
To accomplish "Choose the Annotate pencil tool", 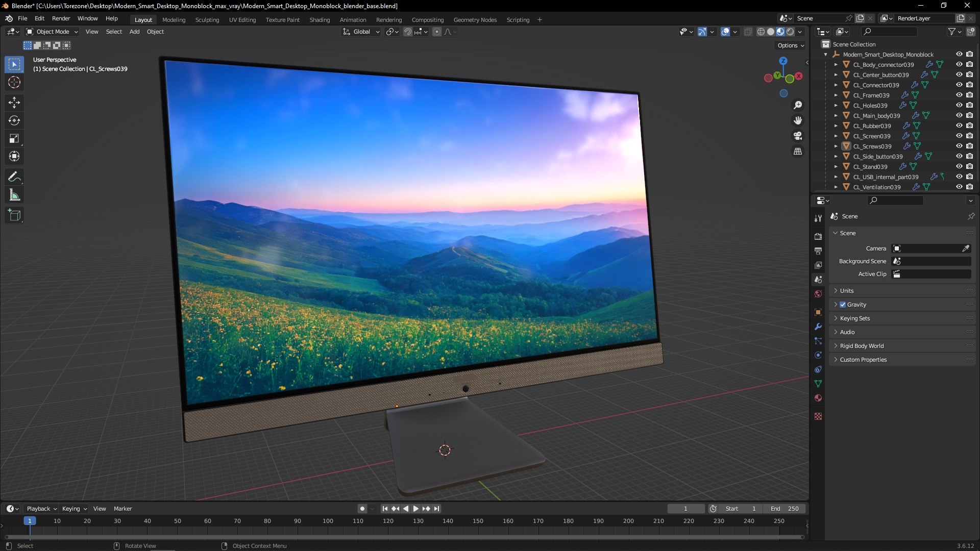I will (x=14, y=177).
